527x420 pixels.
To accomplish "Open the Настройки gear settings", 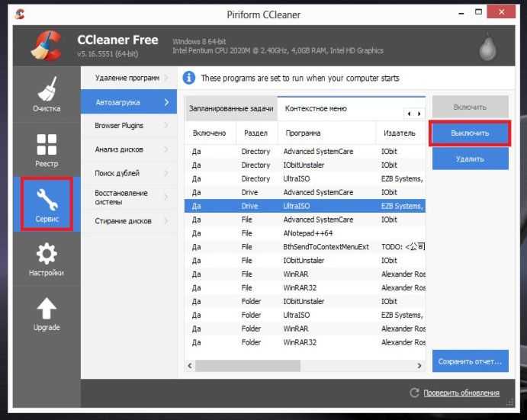I will tap(47, 259).
